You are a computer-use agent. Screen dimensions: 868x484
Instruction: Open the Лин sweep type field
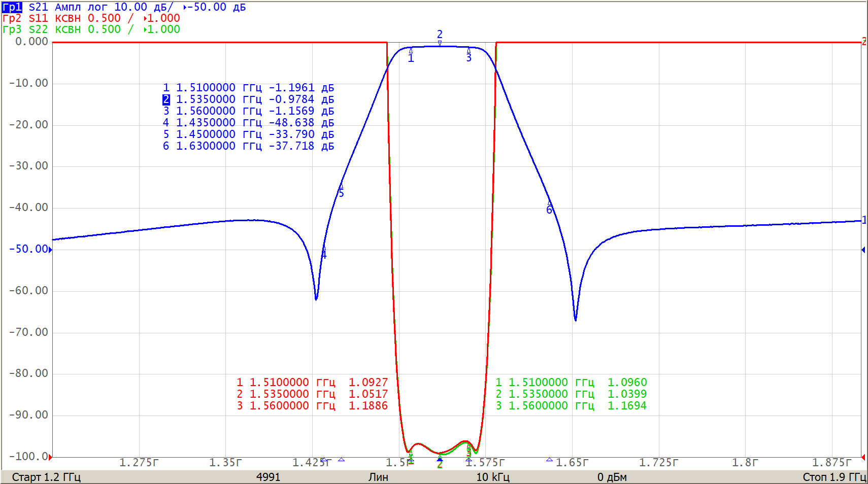click(378, 477)
